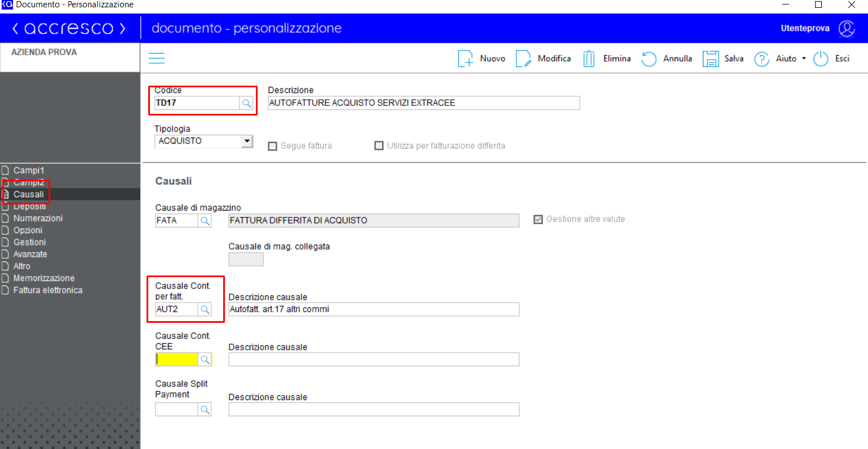
Task: Click the Causale di magazzino FATA field
Action: coord(176,221)
